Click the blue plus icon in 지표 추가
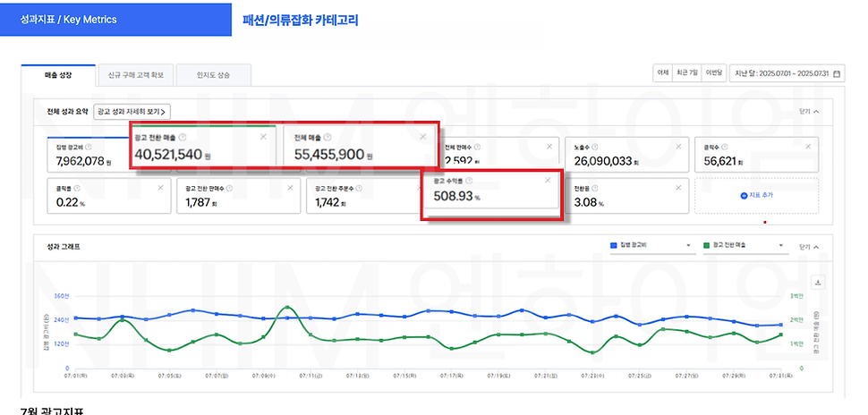 pos(744,195)
